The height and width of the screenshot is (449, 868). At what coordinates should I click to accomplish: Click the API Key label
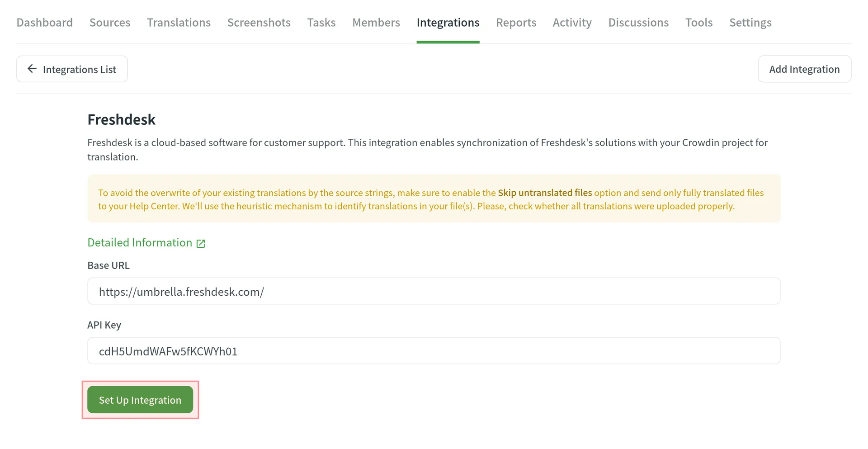coord(104,325)
